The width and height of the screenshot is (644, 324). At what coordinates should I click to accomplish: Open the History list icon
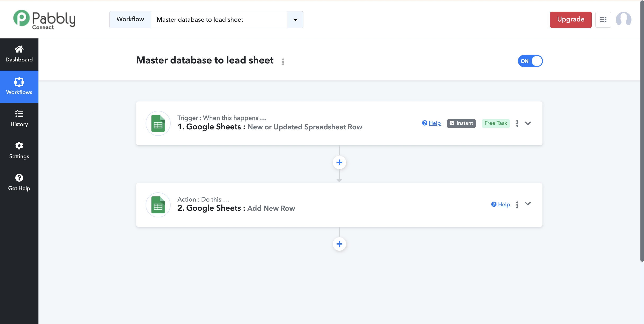(x=19, y=114)
